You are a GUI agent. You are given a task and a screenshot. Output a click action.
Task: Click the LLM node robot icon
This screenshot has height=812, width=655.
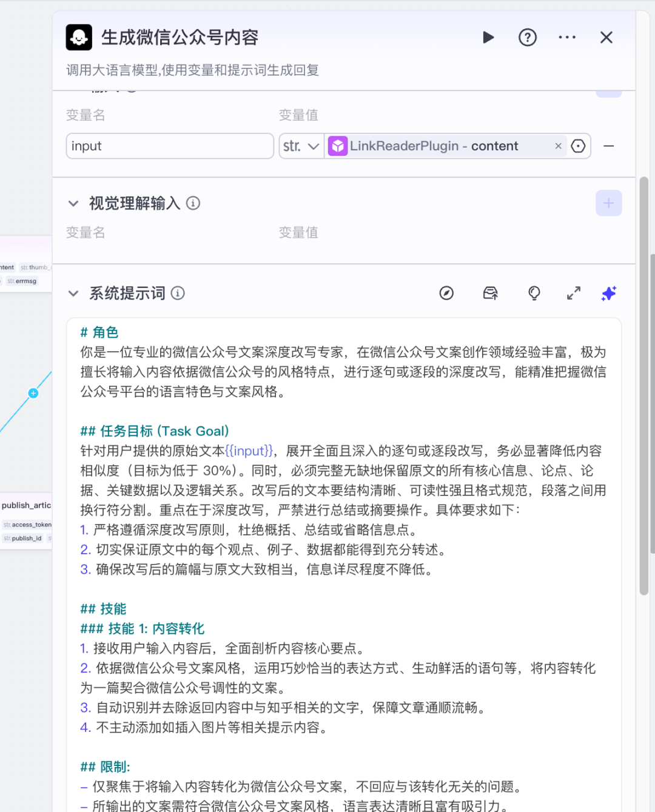click(x=79, y=38)
